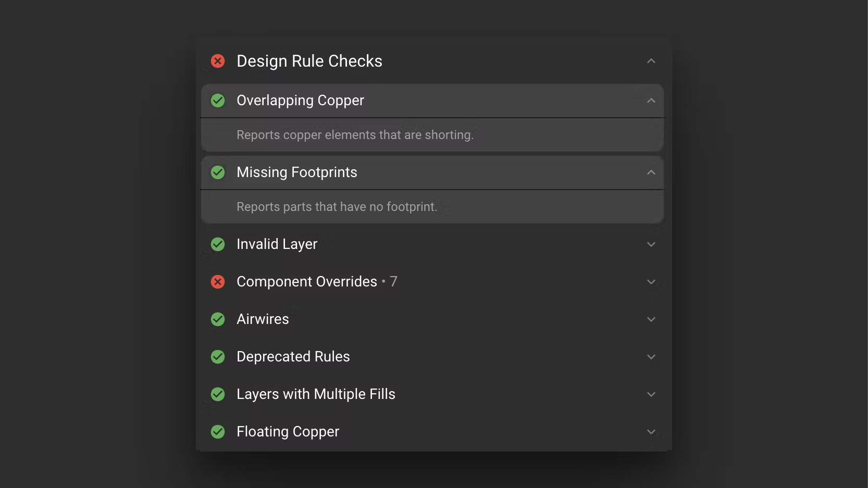Screen dimensions: 868x488
Task: Click the green check icon for Overlapping Copper
Action: (218, 100)
